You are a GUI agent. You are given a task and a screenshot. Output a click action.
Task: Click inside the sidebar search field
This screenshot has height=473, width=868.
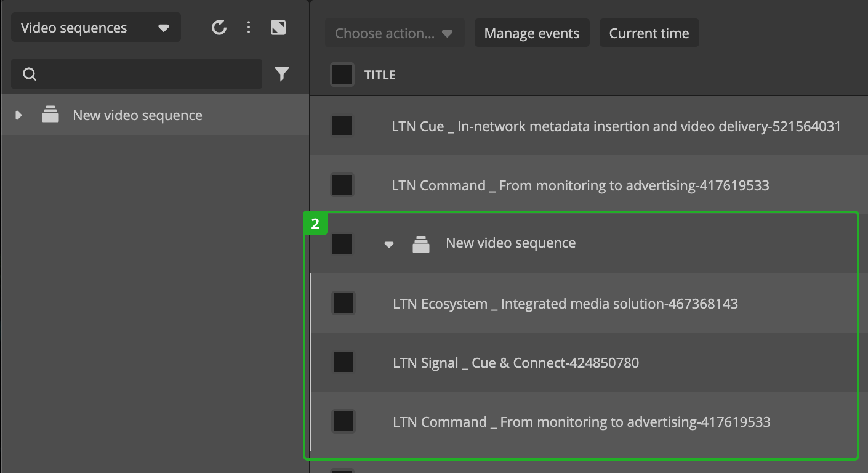tap(148, 75)
